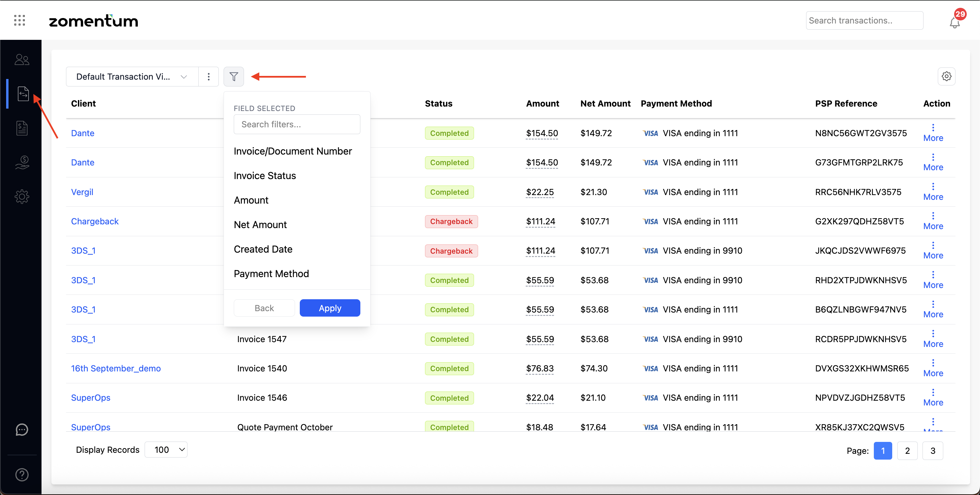Choose the Payment Method filter field

pos(271,274)
